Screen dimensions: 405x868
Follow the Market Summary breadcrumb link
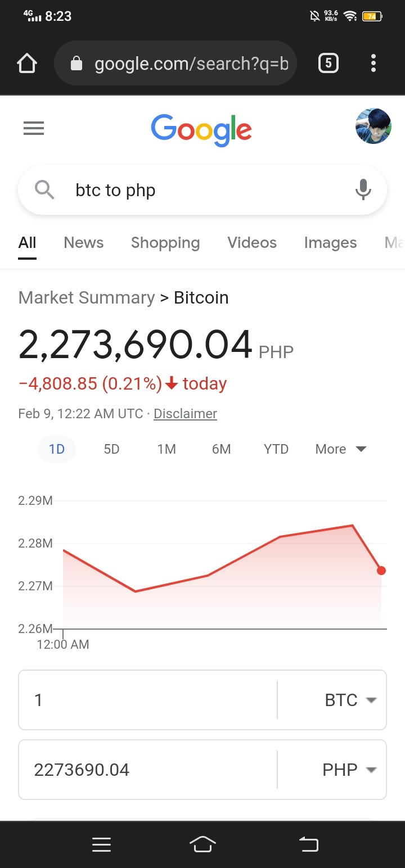(87, 297)
